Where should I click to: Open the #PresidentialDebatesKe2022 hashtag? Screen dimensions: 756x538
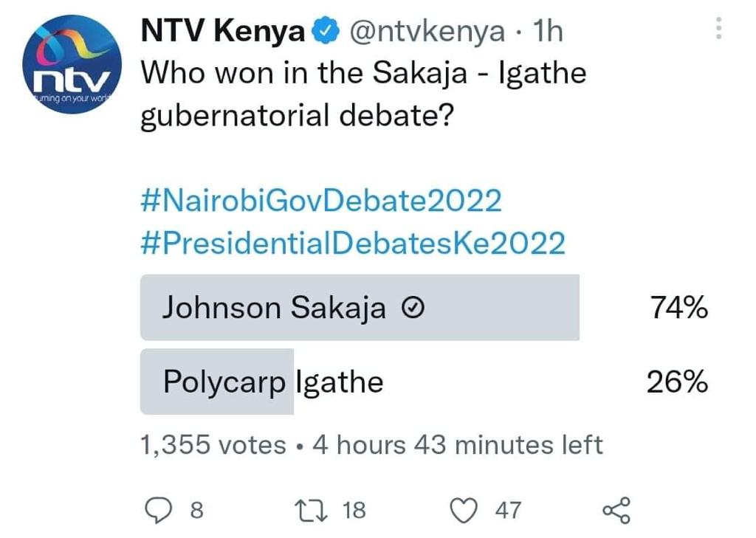353,243
